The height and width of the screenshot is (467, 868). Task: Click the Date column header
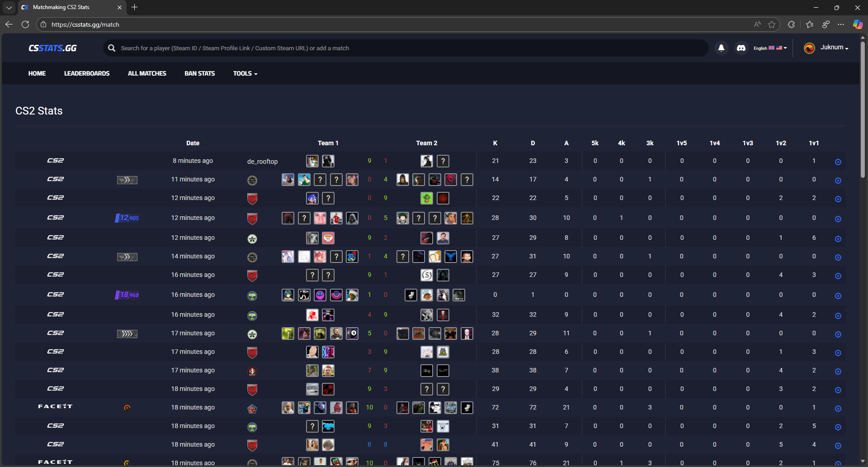193,143
